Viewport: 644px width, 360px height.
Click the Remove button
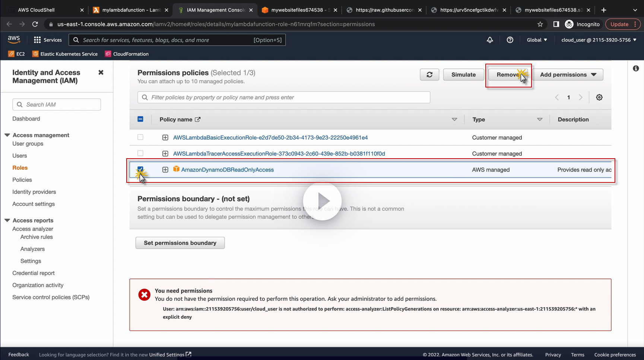508,74
